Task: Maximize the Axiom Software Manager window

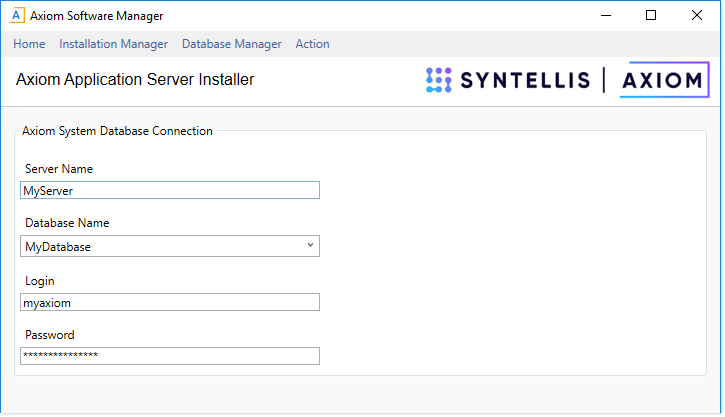Action: click(651, 16)
